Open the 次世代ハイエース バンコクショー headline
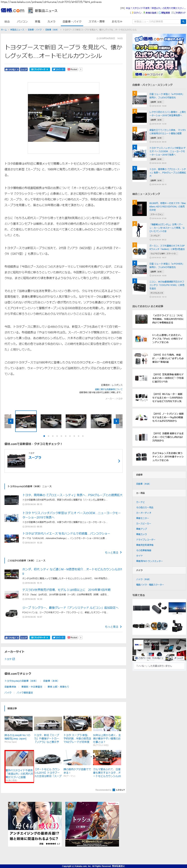The height and width of the screenshot is (868, 187). 66,534
